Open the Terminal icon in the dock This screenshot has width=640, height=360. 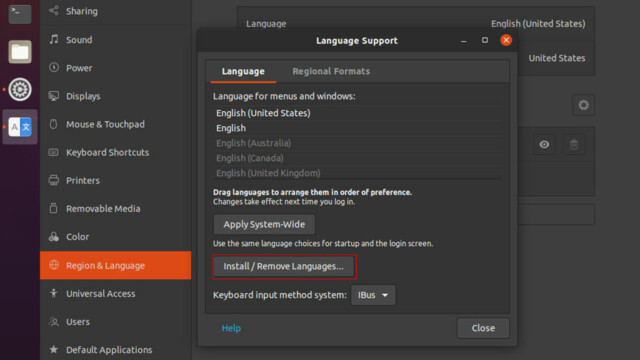(x=20, y=13)
